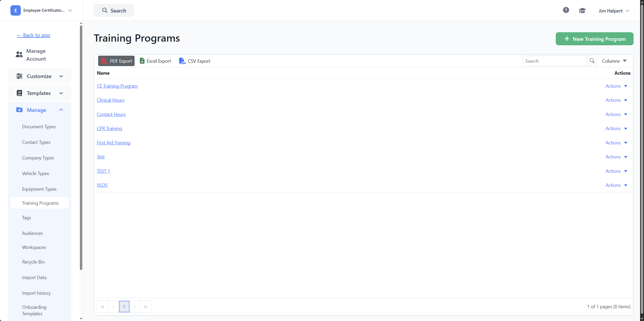Expand the Templates sidebar section
Screen dimensions: 644x321
[x=40, y=93]
